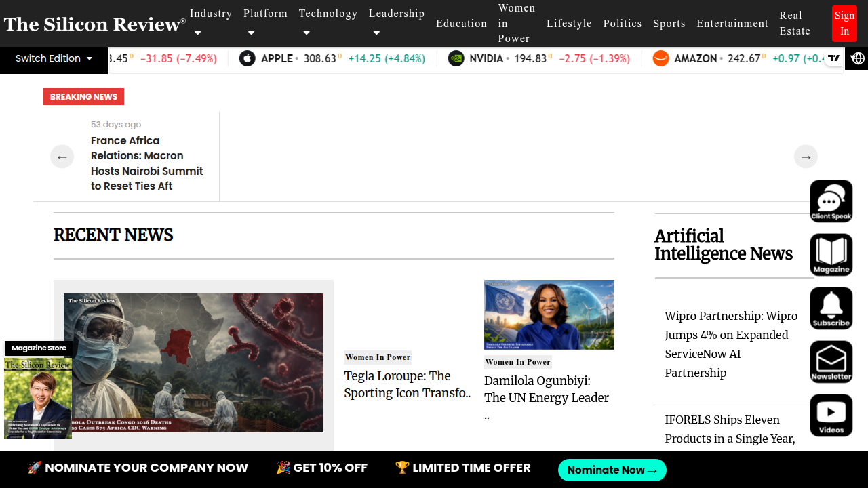
Task: Open the Sports menu item
Action: pyautogui.click(x=669, y=23)
